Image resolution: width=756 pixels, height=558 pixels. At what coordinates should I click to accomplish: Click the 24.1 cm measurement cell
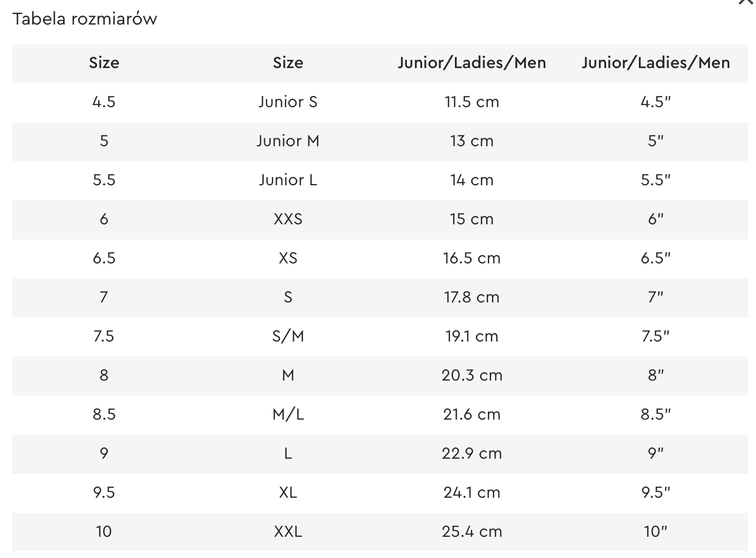click(x=472, y=493)
